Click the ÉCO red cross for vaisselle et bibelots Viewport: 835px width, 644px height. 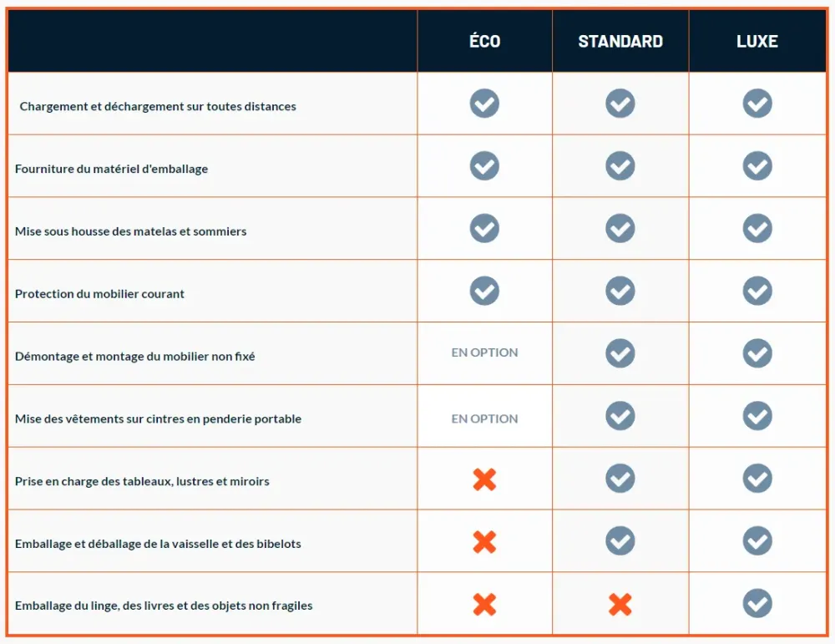tap(484, 542)
